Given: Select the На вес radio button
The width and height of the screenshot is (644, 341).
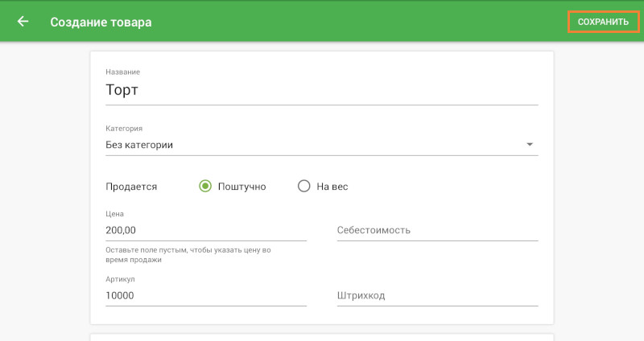Looking at the screenshot, I should pos(303,186).
